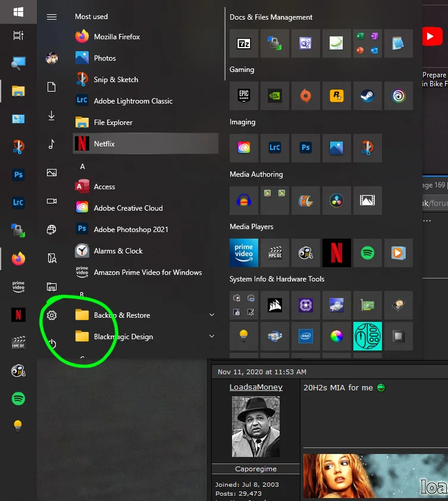Launch Adobe Photoshop 2021 from app list

coord(146,230)
